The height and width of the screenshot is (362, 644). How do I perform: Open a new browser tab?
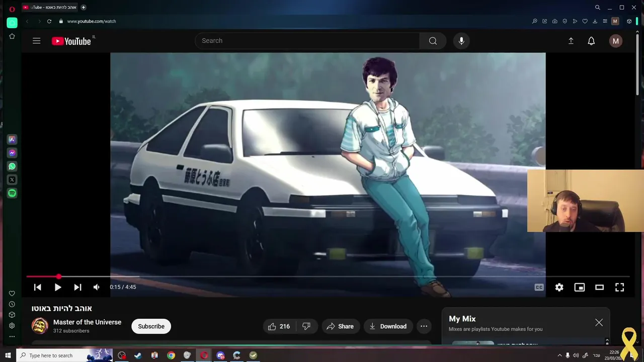pyautogui.click(x=84, y=7)
